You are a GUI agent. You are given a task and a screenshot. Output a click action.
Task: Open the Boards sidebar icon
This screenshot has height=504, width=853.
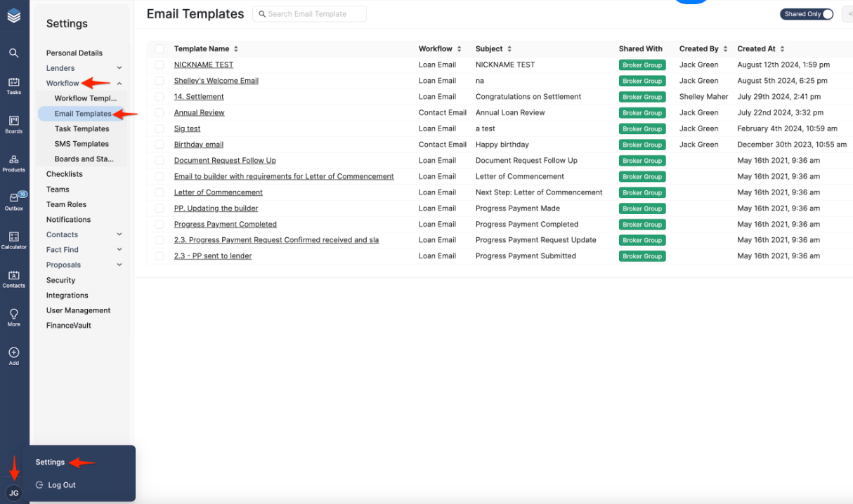[x=14, y=124]
